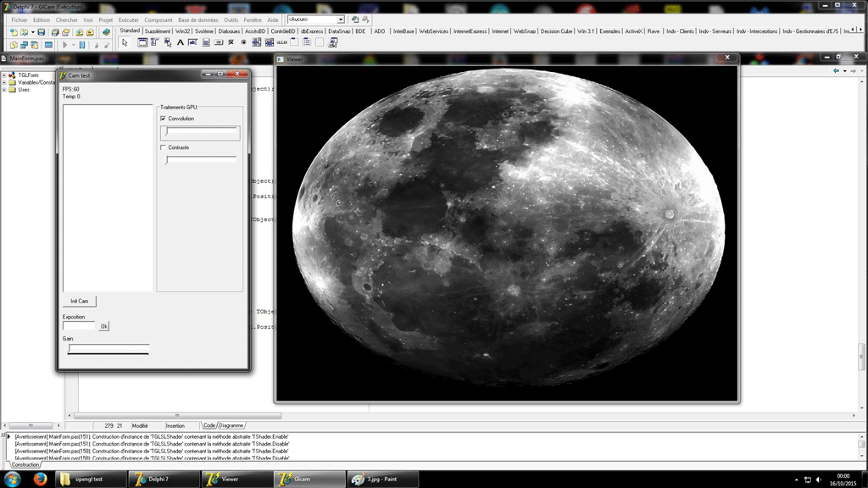Image resolution: width=868 pixels, height=488 pixels.
Task: Disable the Convolution checkbox
Action: coord(164,119)
